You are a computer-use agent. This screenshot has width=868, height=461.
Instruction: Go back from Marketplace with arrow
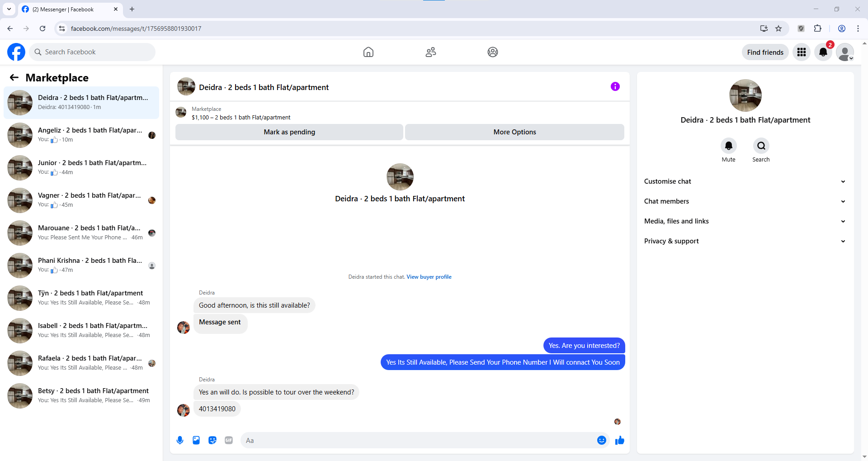(14, 77)
